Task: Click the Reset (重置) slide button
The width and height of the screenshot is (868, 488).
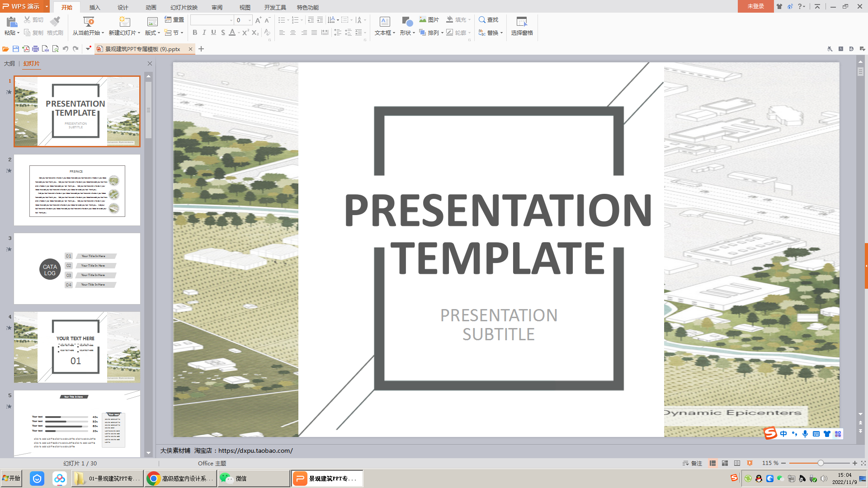Action: click(x=174, y=20)
